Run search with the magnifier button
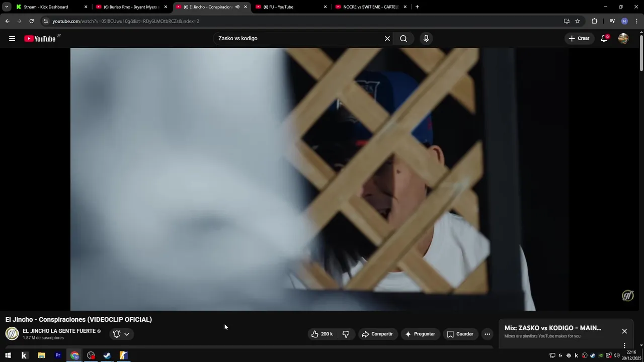This screenshot has height=362, width=644. tap(404, 39)
